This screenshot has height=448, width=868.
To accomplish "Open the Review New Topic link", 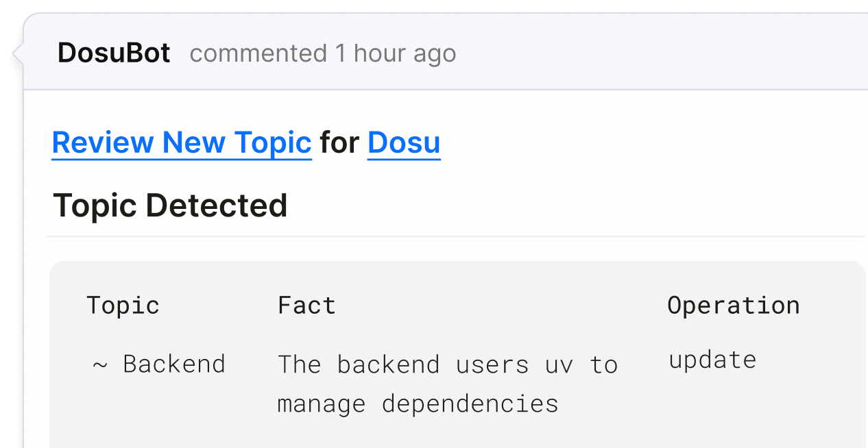I will (x=181, y=142).
